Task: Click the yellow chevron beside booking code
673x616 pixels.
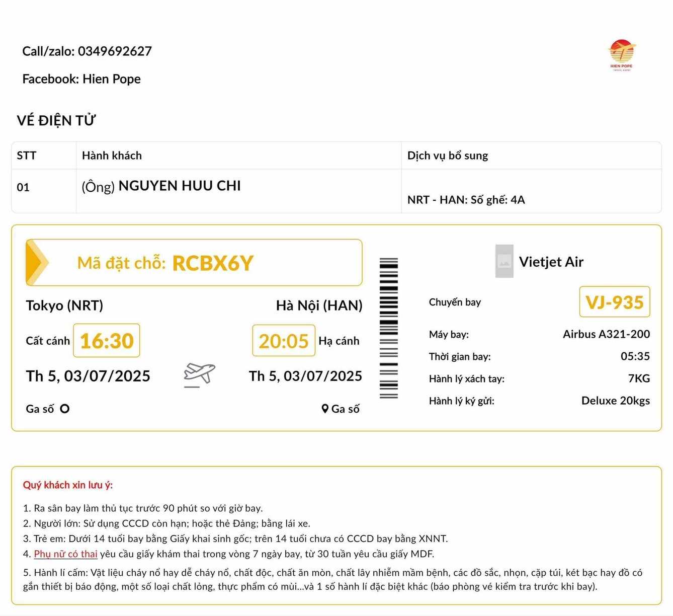Action: [x=37, y=263]
